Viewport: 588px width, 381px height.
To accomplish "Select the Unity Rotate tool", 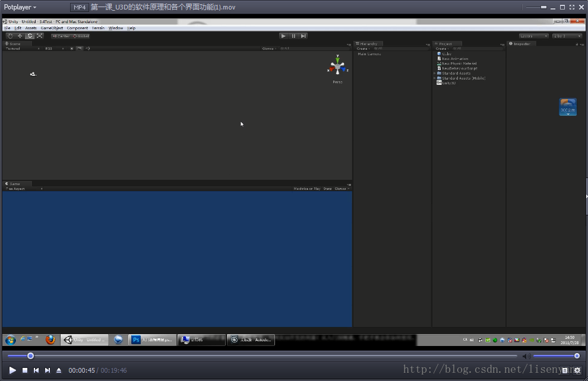I will [30, 36].
